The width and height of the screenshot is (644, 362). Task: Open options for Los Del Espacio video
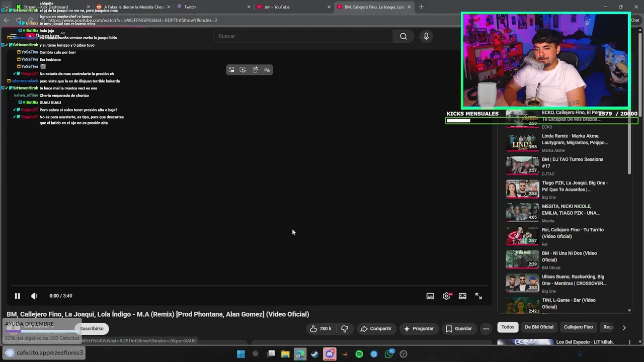click(629, 342)
